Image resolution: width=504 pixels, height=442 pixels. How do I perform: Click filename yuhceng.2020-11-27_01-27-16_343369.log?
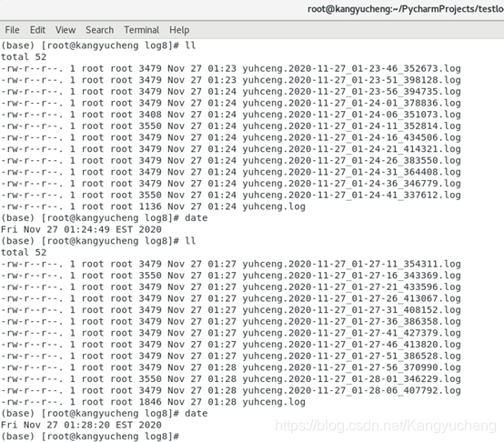[351, 276]
